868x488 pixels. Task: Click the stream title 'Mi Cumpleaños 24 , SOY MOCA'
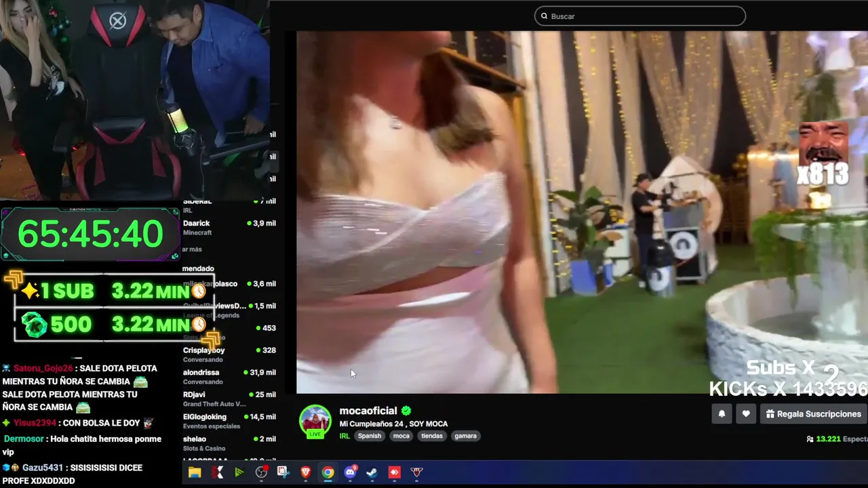pyautogui.click(x=393, y=424)
